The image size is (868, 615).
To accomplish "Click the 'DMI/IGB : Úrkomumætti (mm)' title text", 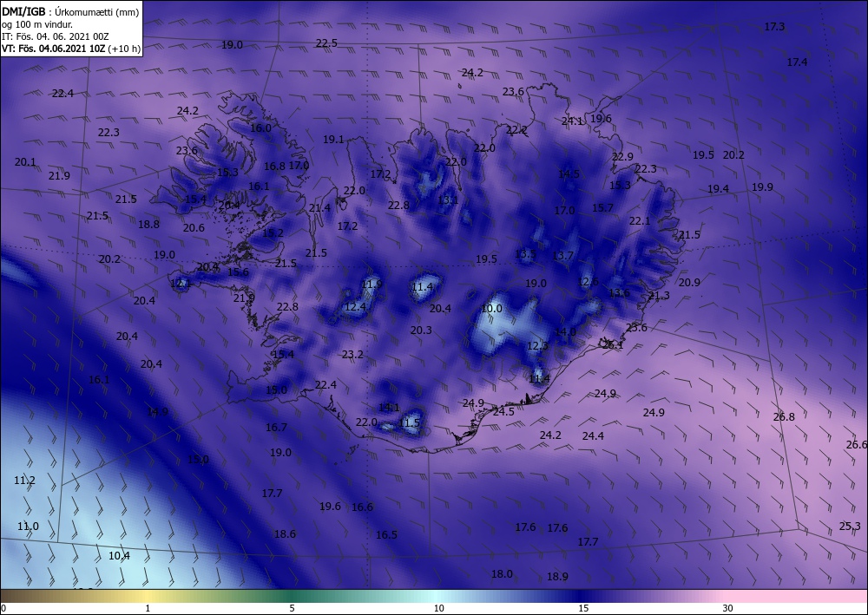I will coord(70,11).
